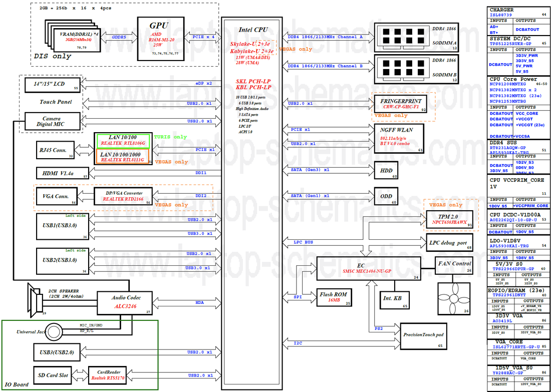The image size is (551, 392).
Task: Select the HDMI V1.4a block
Action: [62, 173]
